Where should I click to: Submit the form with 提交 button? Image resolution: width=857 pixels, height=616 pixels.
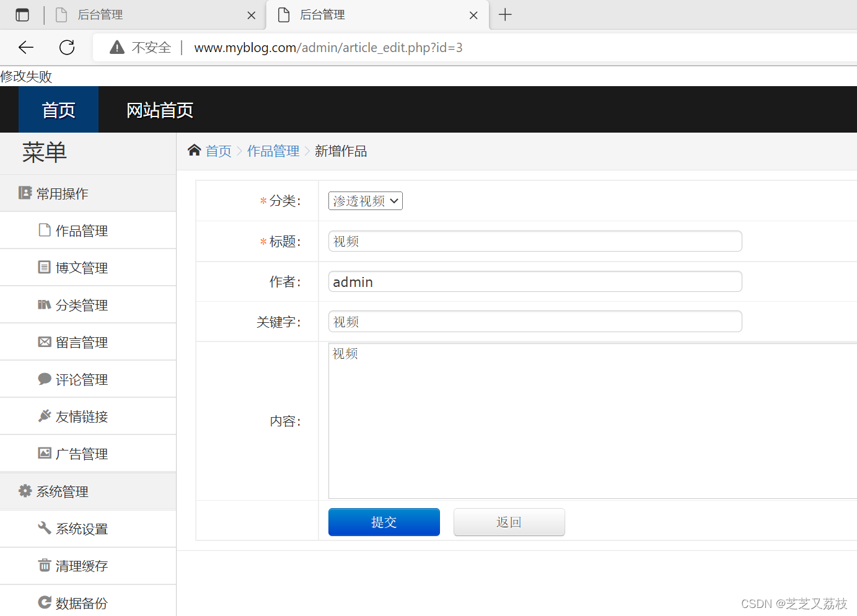tap(384, 522)
